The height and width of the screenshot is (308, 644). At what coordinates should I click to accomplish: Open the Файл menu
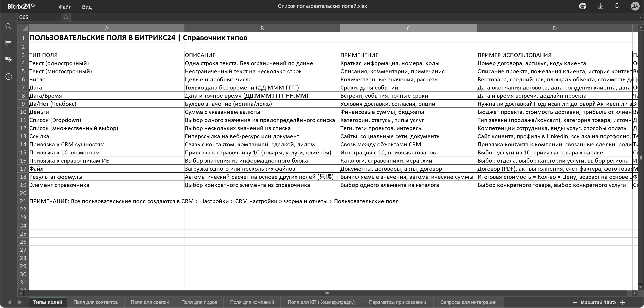pyautogui.click(x=65, y=7)
